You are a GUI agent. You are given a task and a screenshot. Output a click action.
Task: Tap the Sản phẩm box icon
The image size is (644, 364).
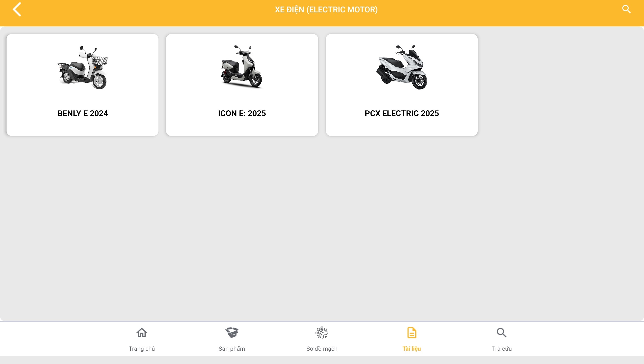[x=232, y=333]
